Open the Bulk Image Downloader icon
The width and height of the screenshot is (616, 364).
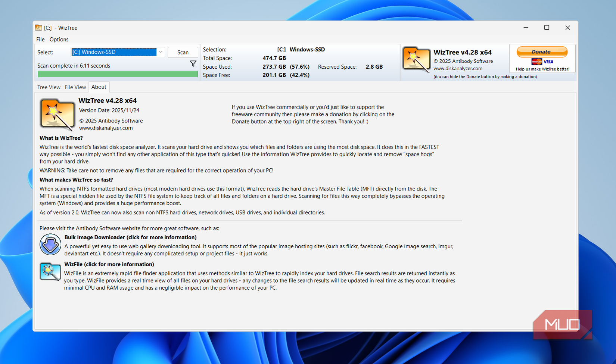tap(50, 245)
